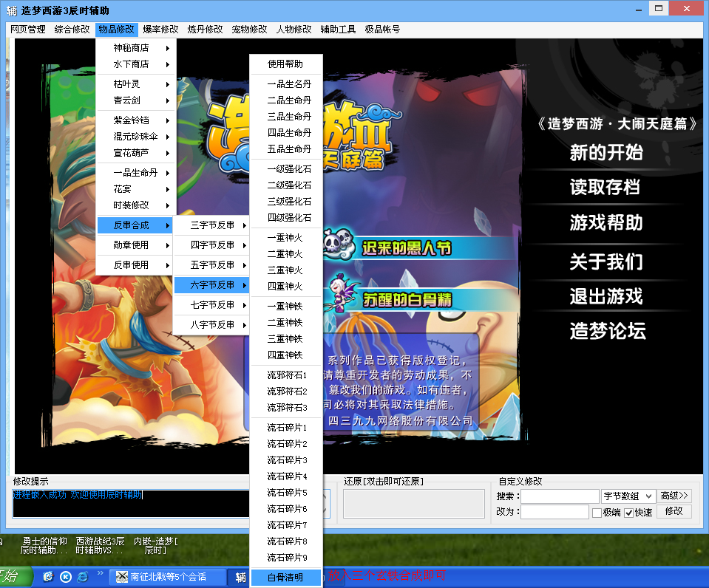Open the 开始 Start button

(x=15, y=577)
